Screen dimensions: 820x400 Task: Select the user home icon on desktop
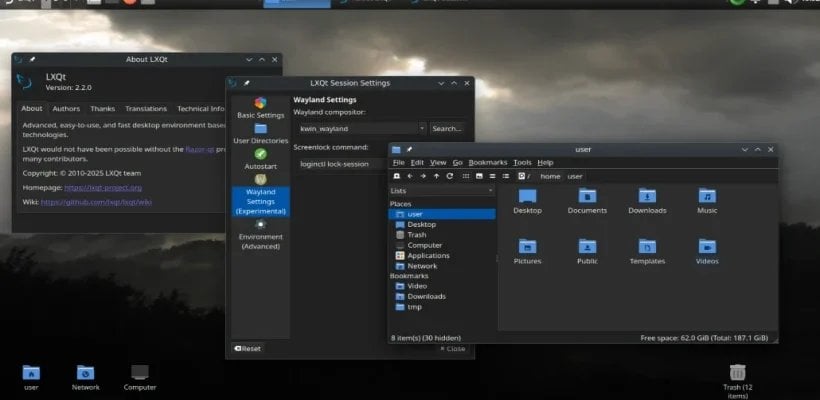[31, 378]
